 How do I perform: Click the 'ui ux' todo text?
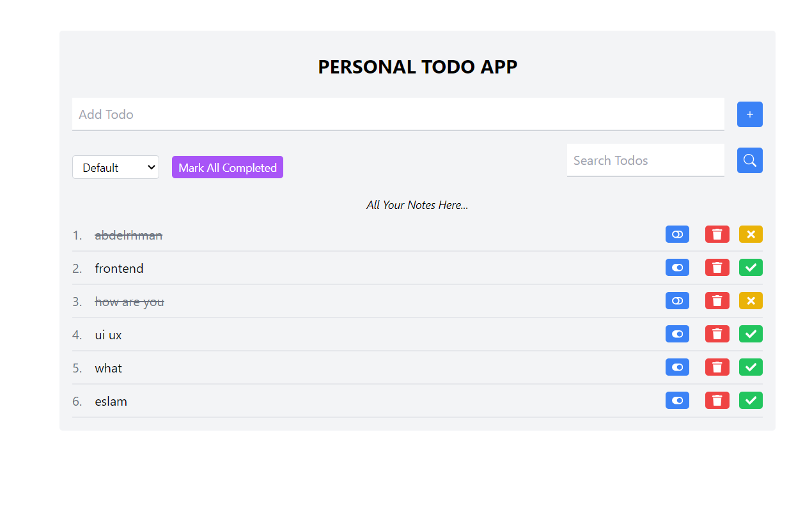coord(108,335)
